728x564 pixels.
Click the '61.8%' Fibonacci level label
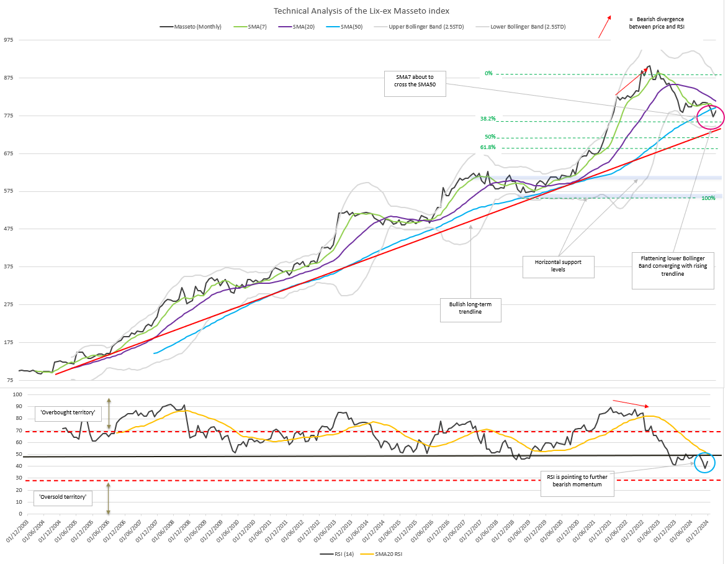pyautogui.click(x=488, y=147)
